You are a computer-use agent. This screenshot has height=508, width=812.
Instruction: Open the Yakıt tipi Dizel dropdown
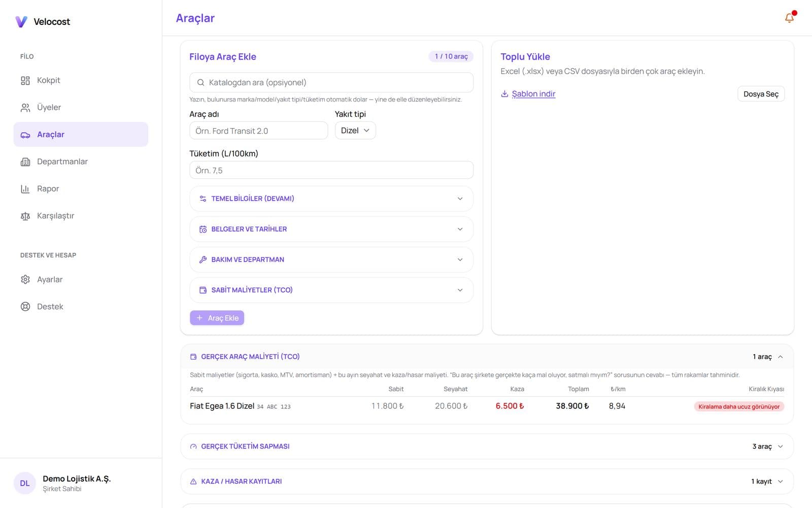355,131
